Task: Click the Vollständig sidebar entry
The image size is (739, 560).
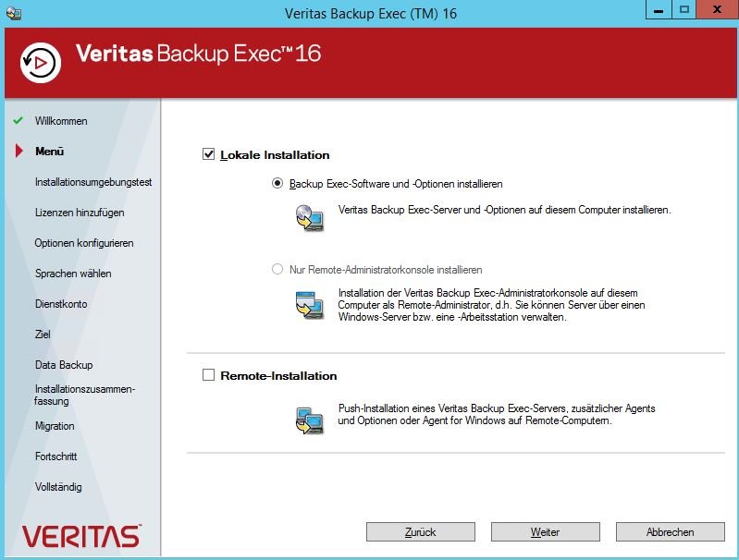Action: coord(58,487)
